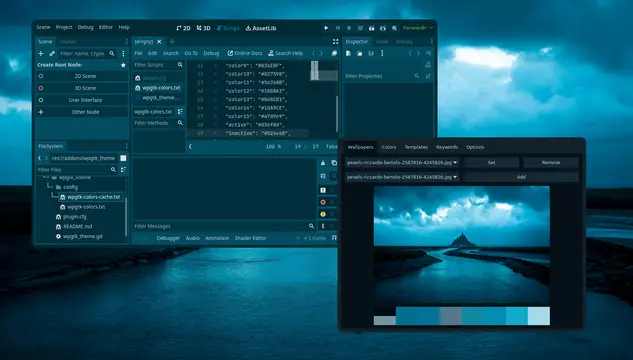The width and height of the screenshot is (633, 360).
Task: Open Inspector property sort options icon
Action: [x=428, y=76]
